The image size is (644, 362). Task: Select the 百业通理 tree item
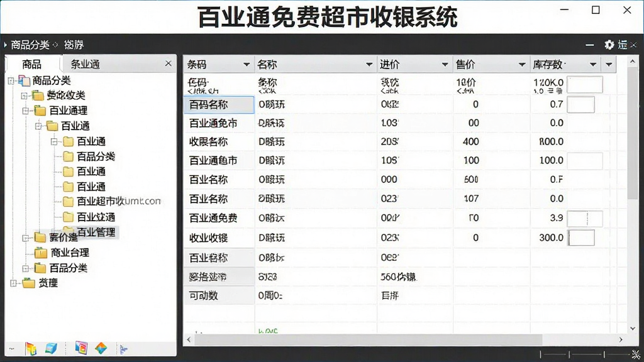click(68, 111)
